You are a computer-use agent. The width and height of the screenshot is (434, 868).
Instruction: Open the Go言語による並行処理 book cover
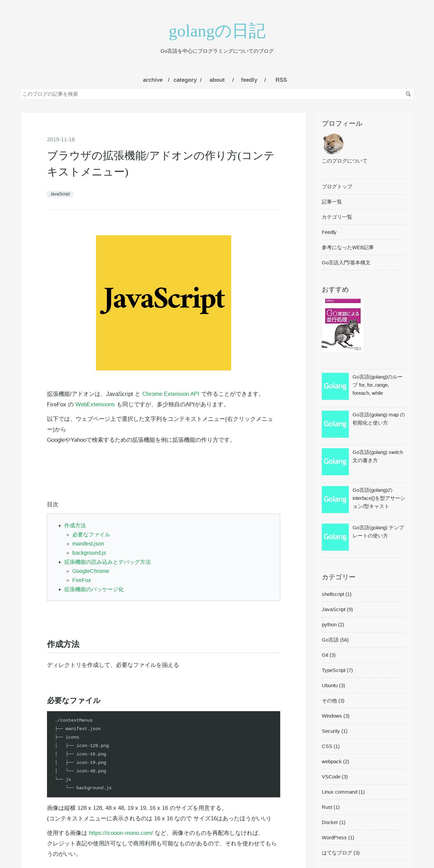[x=343, y=325]
